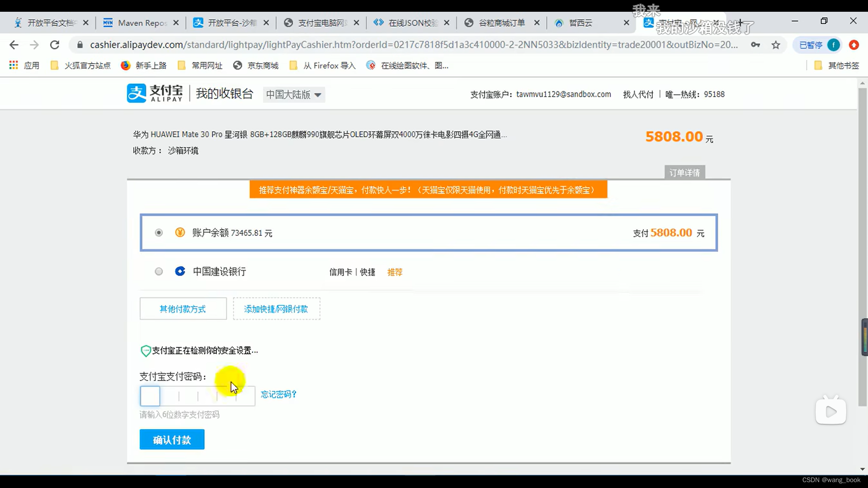Viewport: 868px width, 488px height.
Task: Open the 其他书签 folder
Action: click(837, 66)
